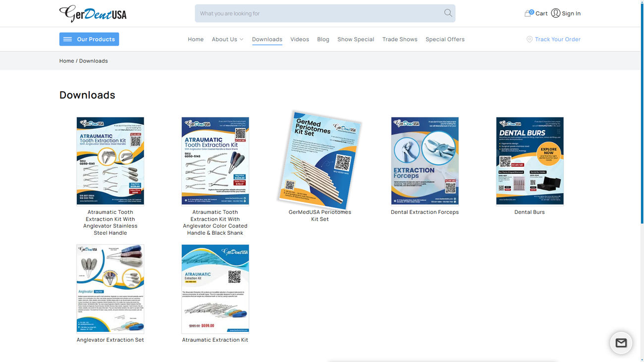Select the Downloads nav tab
Viewport: 644px width, 362px height.
pos(267,40)
